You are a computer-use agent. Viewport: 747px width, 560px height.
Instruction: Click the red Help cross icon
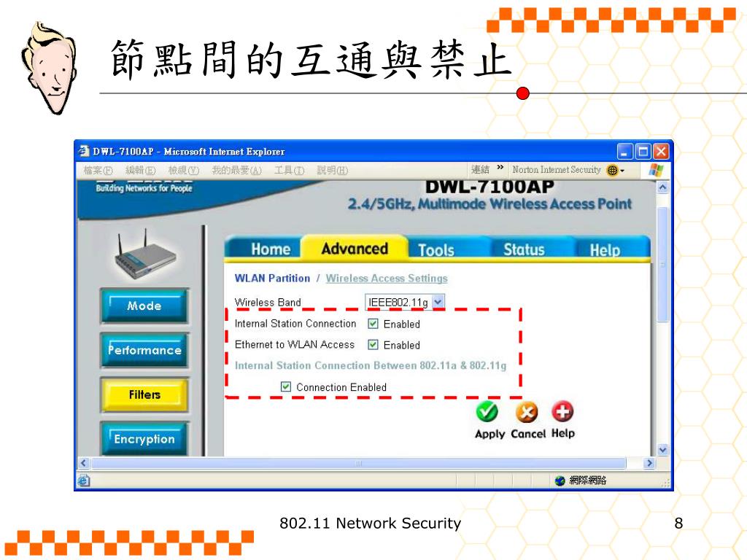coord(562,411)
